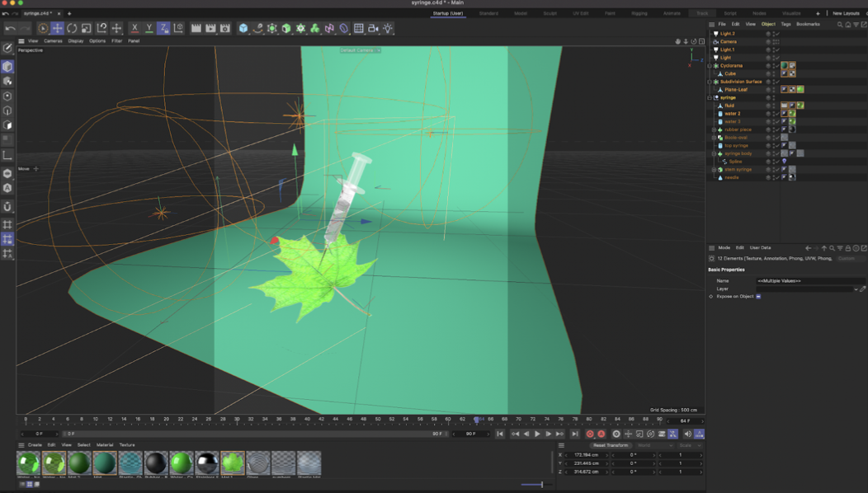868x493 pixels.
Task: Select the Rotate tool
Action: [72, 28]
